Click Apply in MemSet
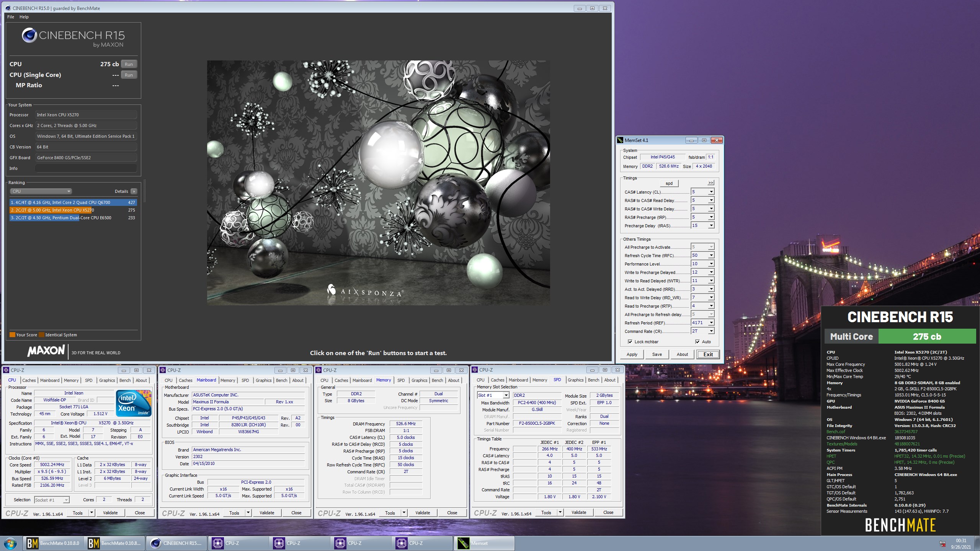Viewport: 980px width, 551px height. point(632,354)
